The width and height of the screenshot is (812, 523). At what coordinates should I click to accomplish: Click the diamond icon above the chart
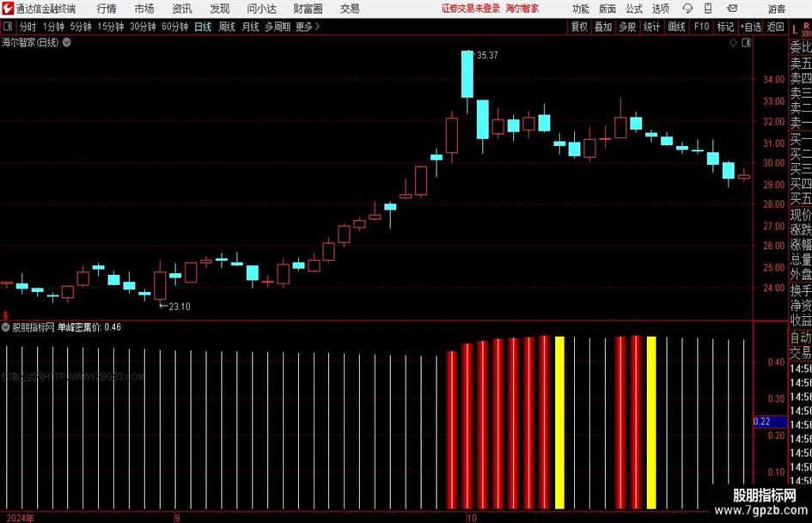pos(733,43)
